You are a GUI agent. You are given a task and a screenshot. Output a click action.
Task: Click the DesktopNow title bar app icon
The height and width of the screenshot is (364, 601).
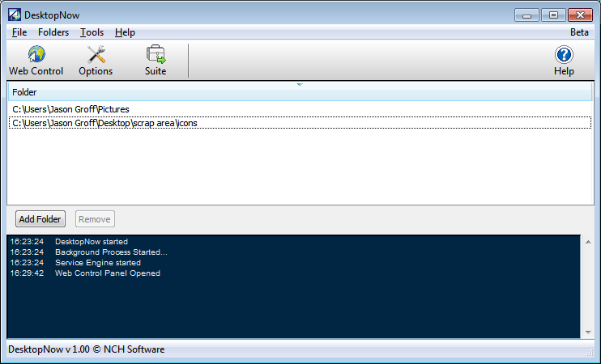14,15
